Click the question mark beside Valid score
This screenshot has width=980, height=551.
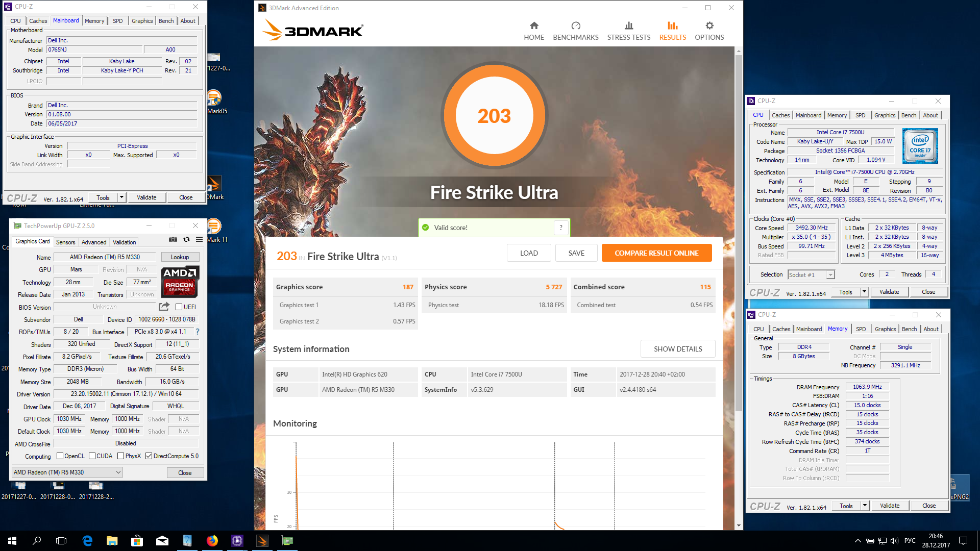tap(561, 228)
